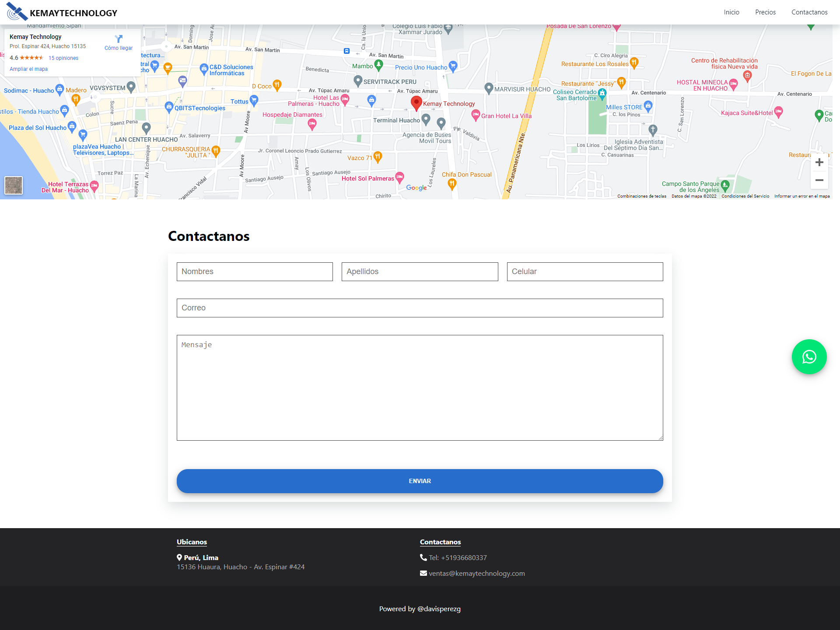Click the red Kemay Technology map pin
The image size is (840, 630).
416,103
